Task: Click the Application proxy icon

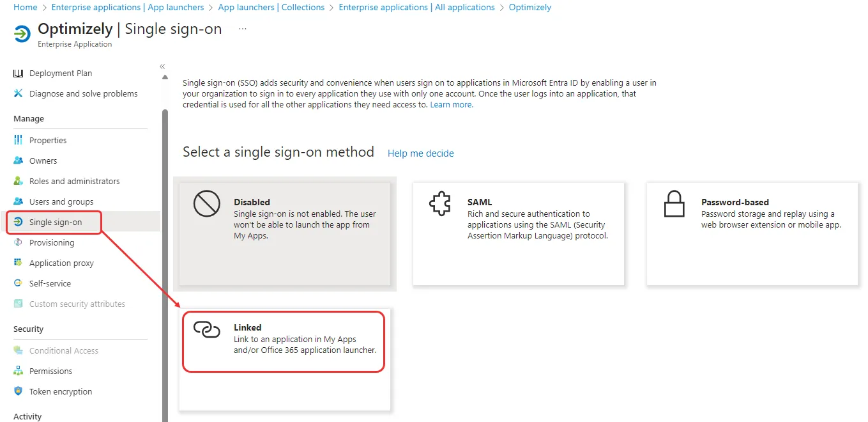Action: click(18, 263)
